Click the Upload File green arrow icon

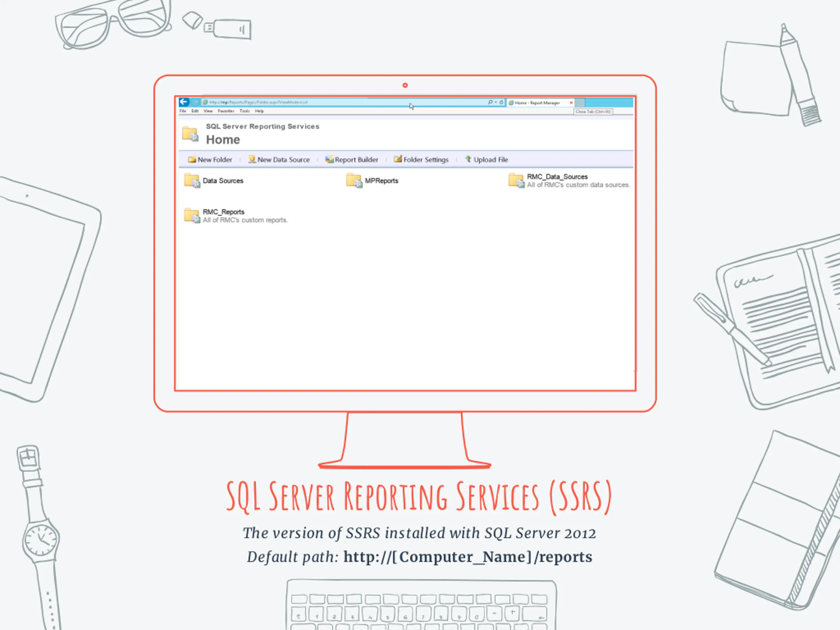[x=468, y=159]
